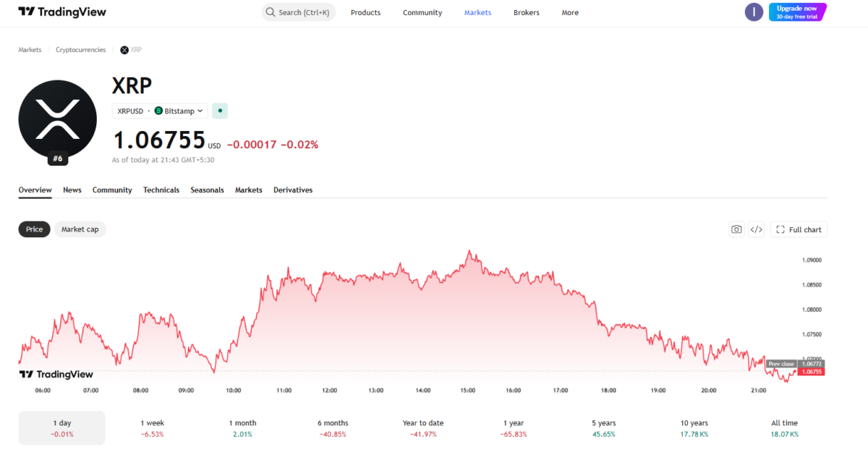This screenshot has height=463, width=868.
Task: Open the Full chart button
Action: [799, 229]
